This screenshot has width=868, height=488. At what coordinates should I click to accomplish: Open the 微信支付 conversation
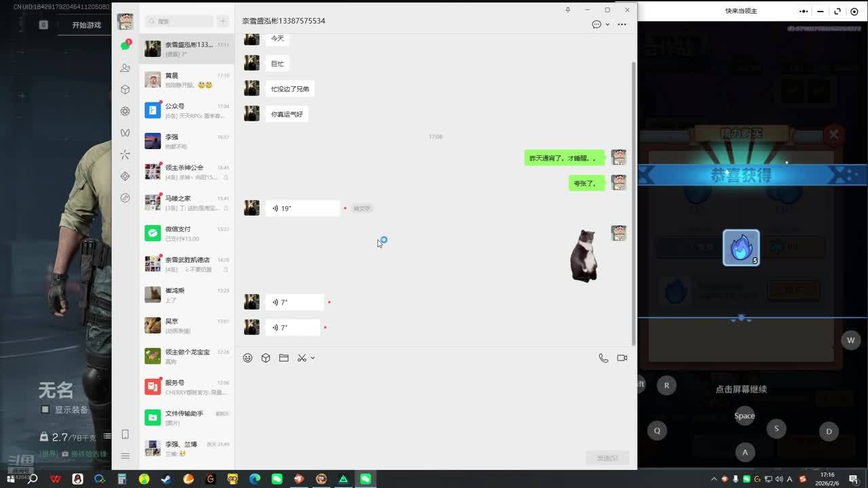coord(186,233)
